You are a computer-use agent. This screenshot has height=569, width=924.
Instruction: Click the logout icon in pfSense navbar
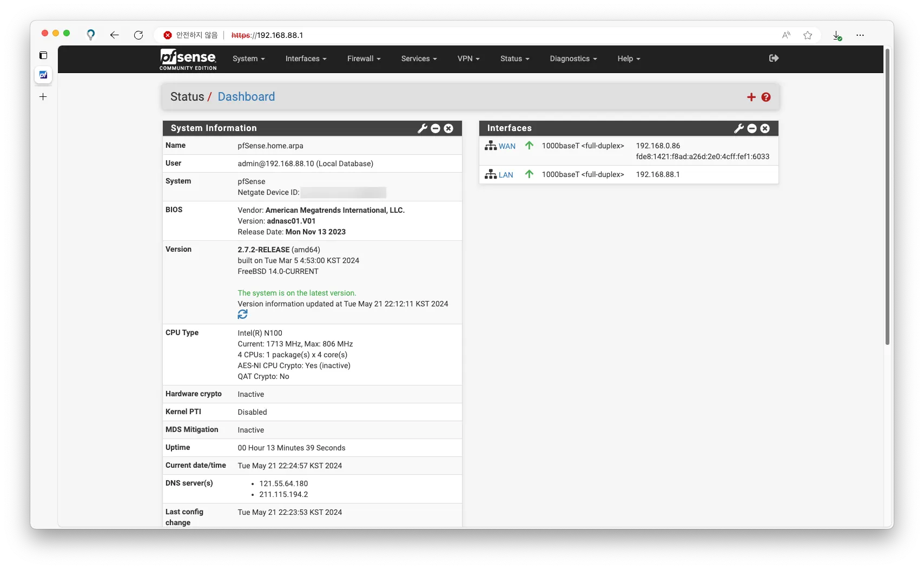(774, 58)
